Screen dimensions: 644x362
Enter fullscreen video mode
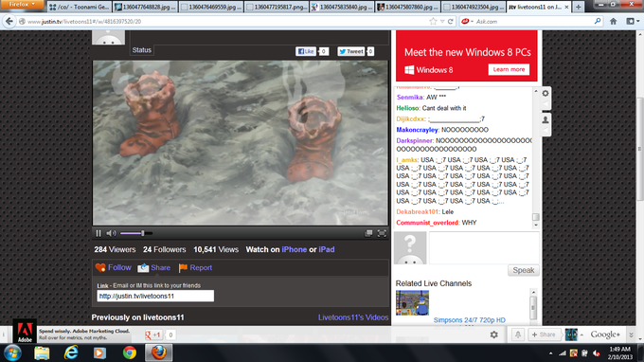382,233
